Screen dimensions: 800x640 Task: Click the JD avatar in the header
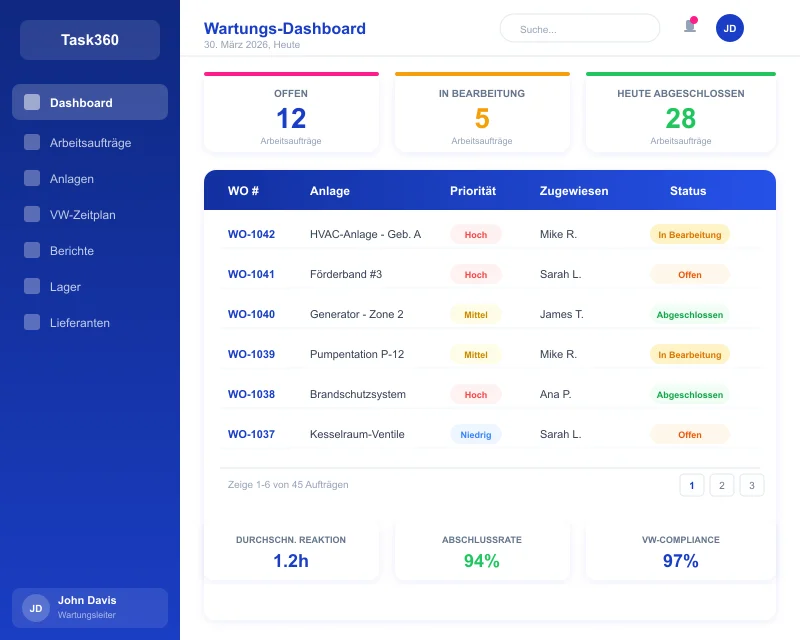coord(730,28)
